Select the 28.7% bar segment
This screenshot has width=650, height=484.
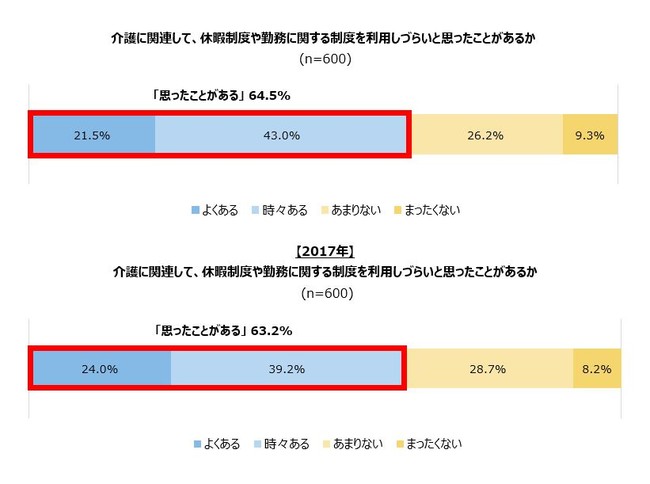pos(489,369)
